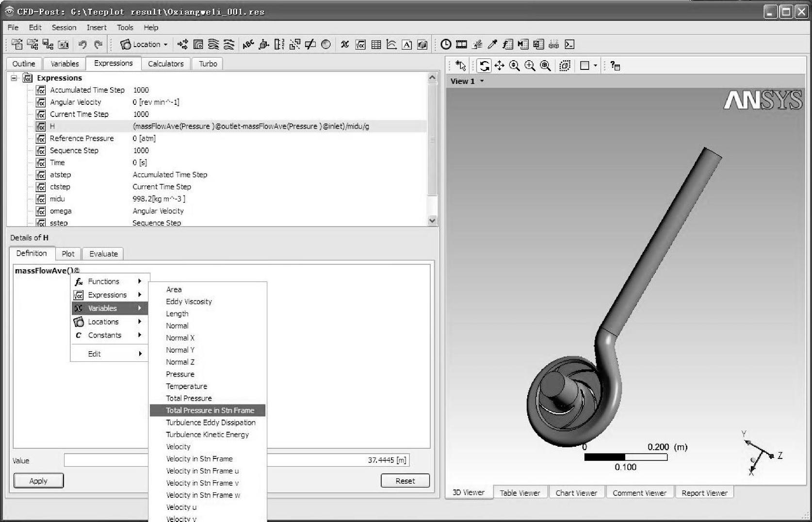Open the Location dropdown
812x522 pixels.
(x=144, y=45)
